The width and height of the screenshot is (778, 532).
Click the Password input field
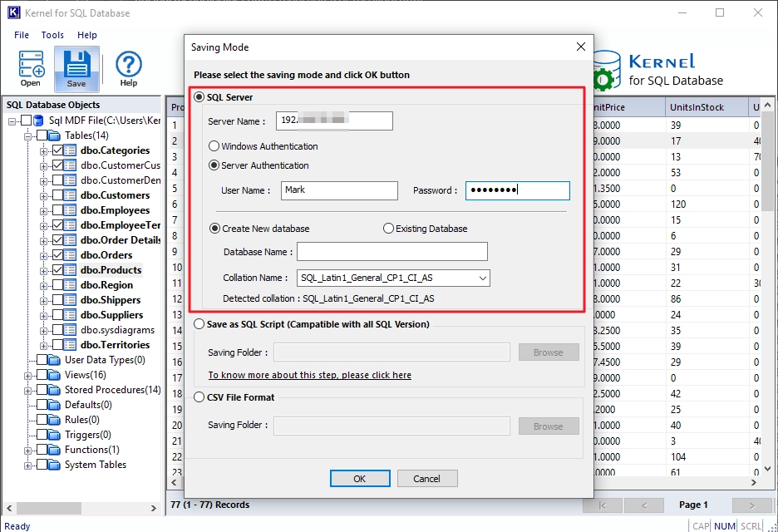pyautogui.click(x=518, y=190)
